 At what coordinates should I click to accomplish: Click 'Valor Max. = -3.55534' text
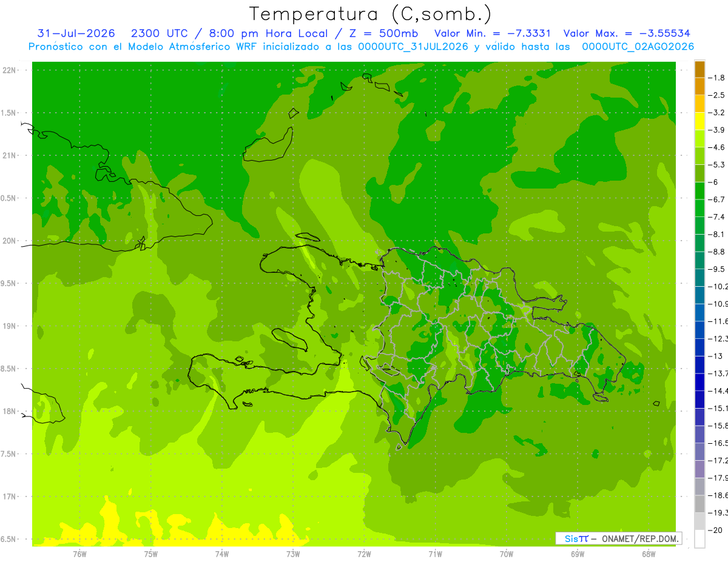click(627, 33)
